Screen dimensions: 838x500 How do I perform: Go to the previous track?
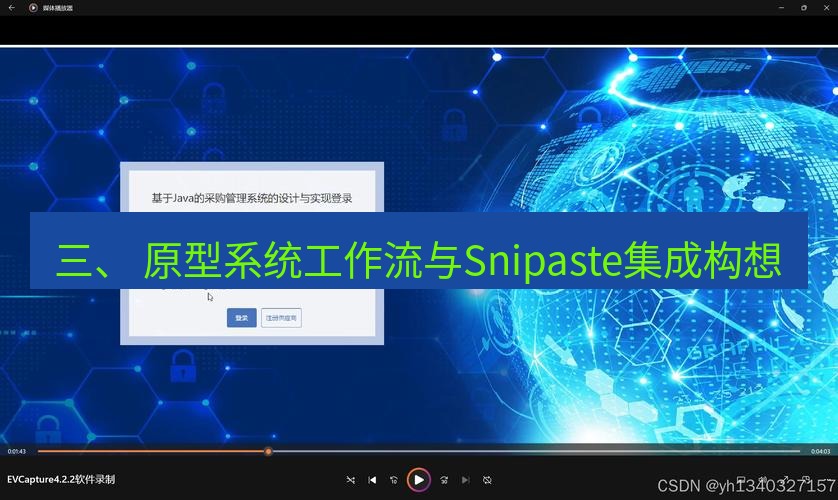coord(372,480)
